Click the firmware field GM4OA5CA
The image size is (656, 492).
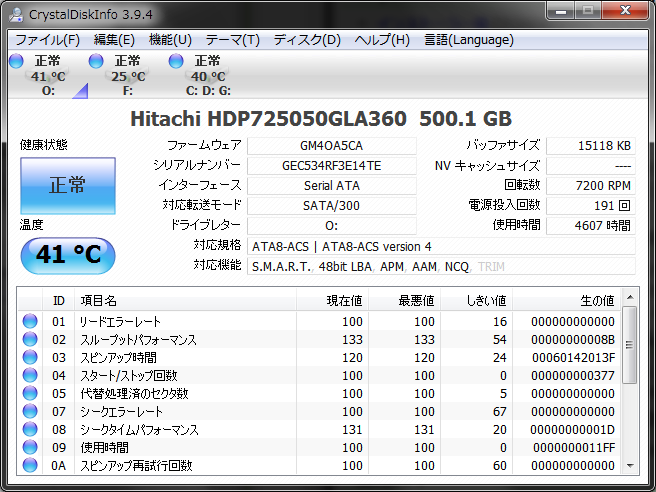tap(332, 146)
